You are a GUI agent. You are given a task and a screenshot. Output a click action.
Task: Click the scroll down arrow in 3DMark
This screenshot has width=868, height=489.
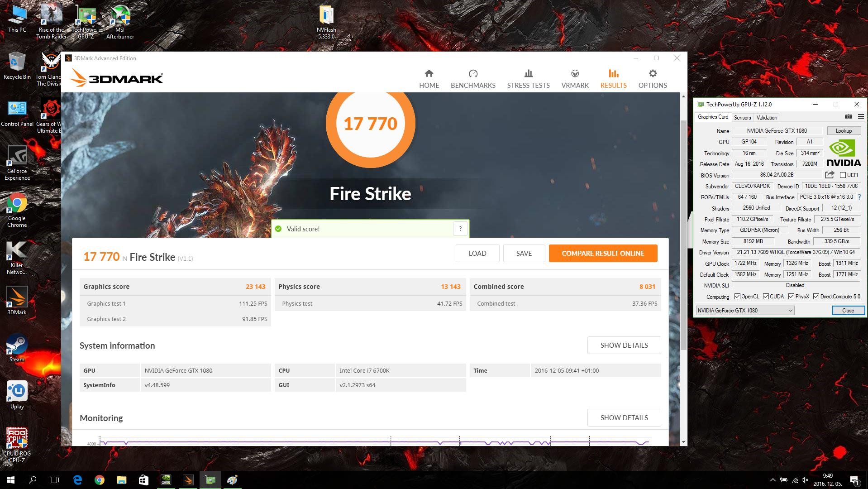pos(683,441)
